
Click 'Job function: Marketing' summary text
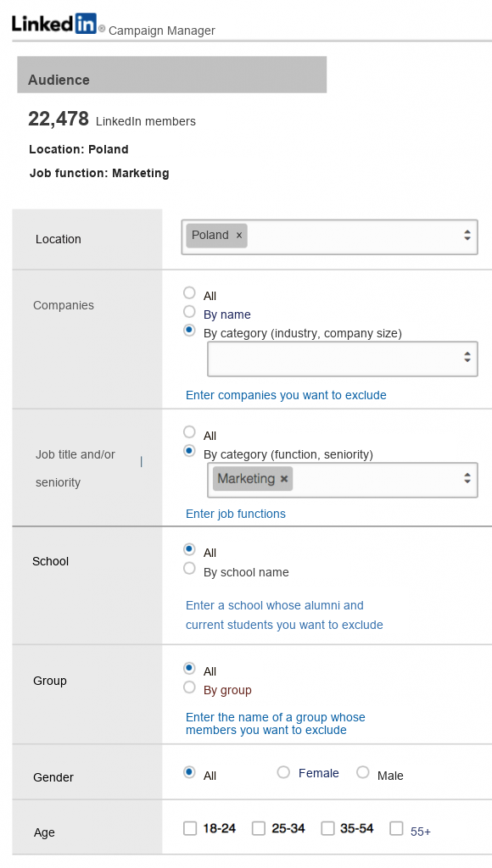(x=99, y=173)
